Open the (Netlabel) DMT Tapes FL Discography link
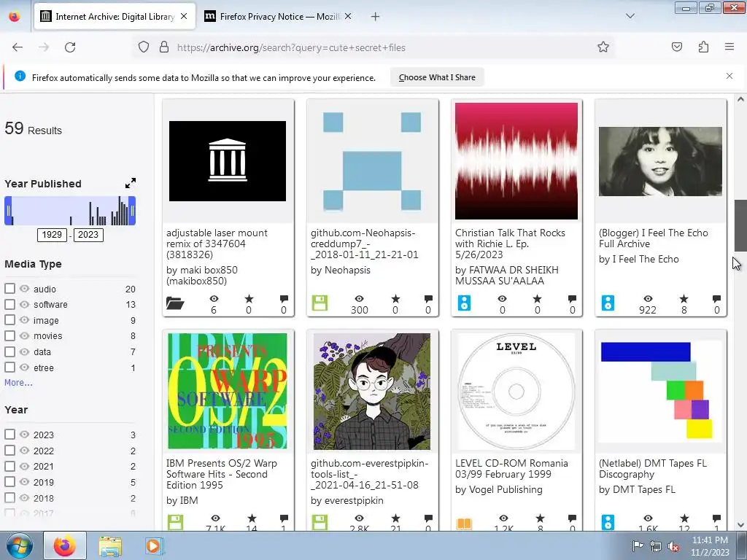This screenshot has width=747, height=560. coord(653,469)
